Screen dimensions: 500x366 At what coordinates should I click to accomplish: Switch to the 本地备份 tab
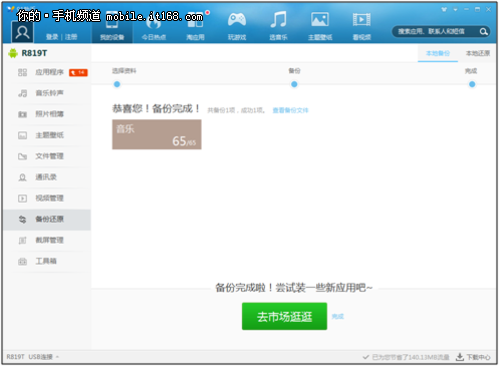click(x=438, y=53)
